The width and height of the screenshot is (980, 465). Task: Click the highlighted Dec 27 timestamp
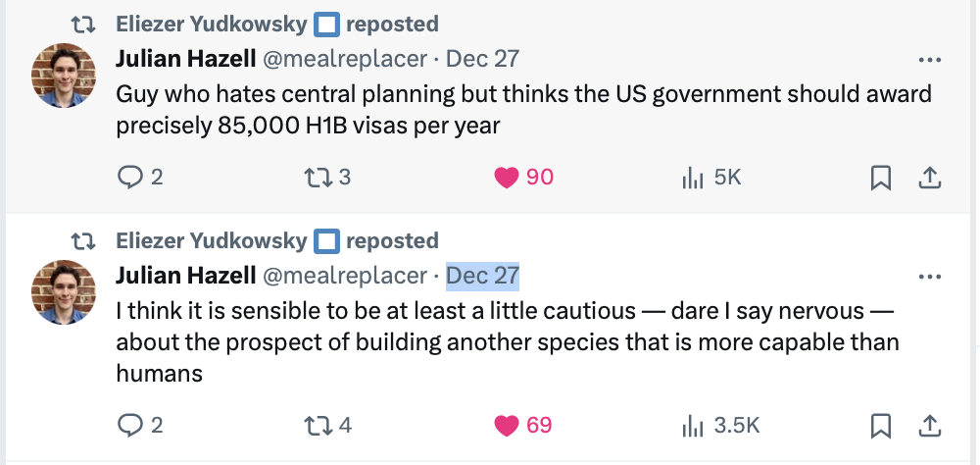click(x=482, y=276)
